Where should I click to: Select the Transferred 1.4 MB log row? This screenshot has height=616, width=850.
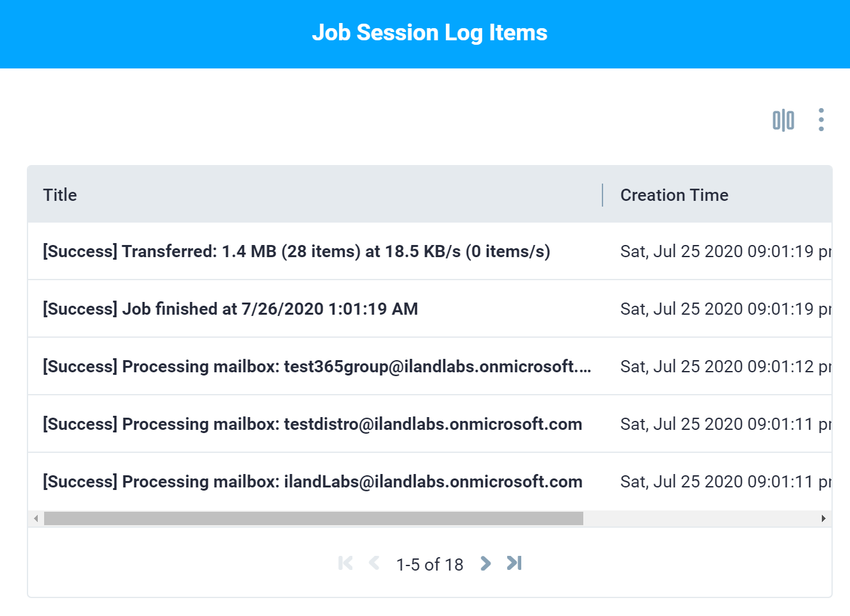point(296,251)
